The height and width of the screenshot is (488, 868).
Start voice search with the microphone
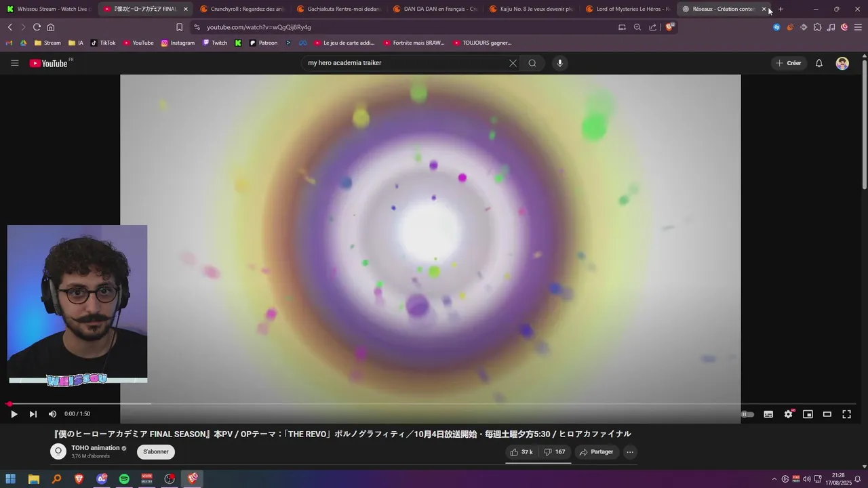point(559,63)
